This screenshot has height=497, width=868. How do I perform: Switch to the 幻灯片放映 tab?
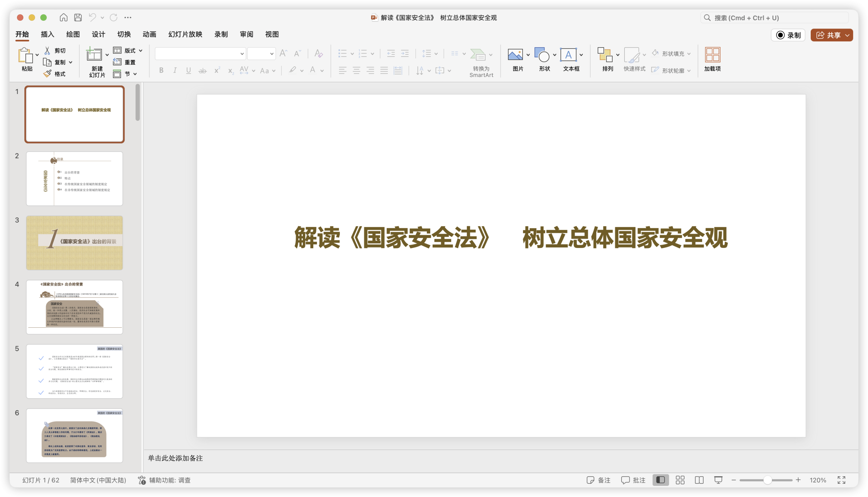pyautogui.click(x=185, y=34)
